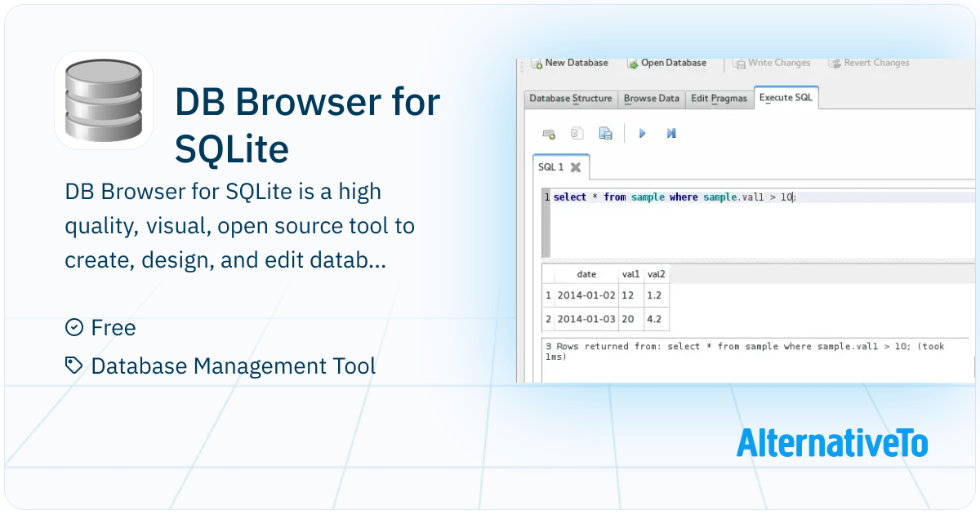Click the tag icon beside Database Management
Viewport: 980px width, 514px height.
point(73,366)
